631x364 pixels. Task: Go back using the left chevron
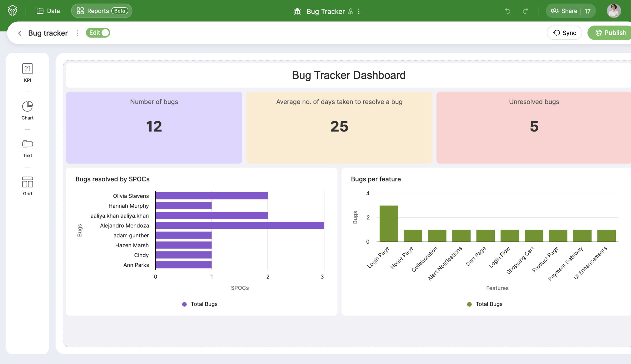pos(20,33)
